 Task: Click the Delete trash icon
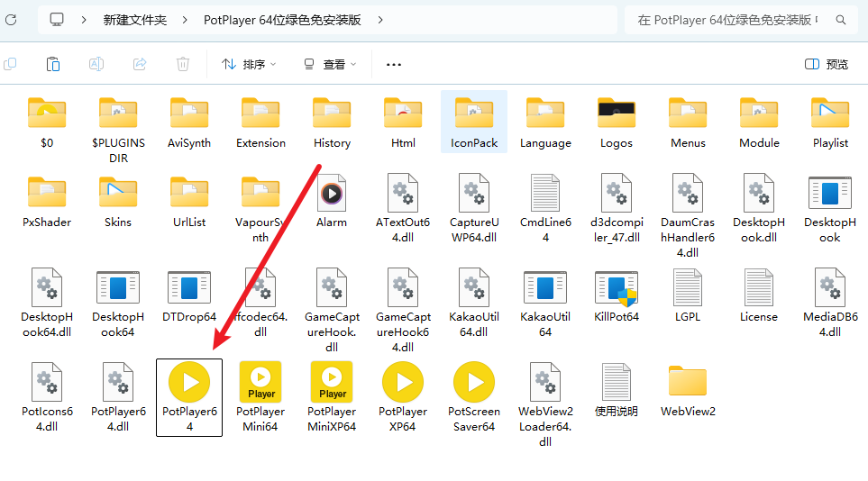pyautogui.click(x=183, y=64)
